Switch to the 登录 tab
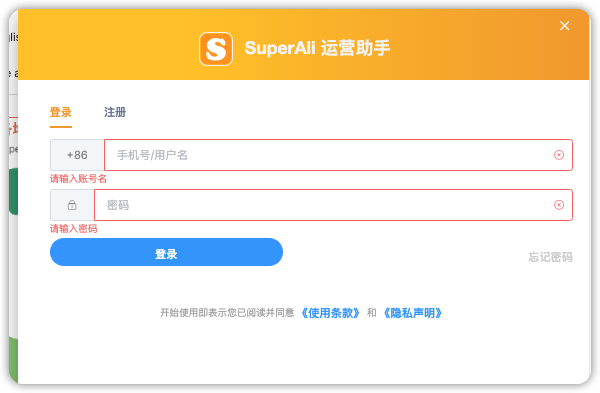The image size is (600, 393). [x=61, y=113]
